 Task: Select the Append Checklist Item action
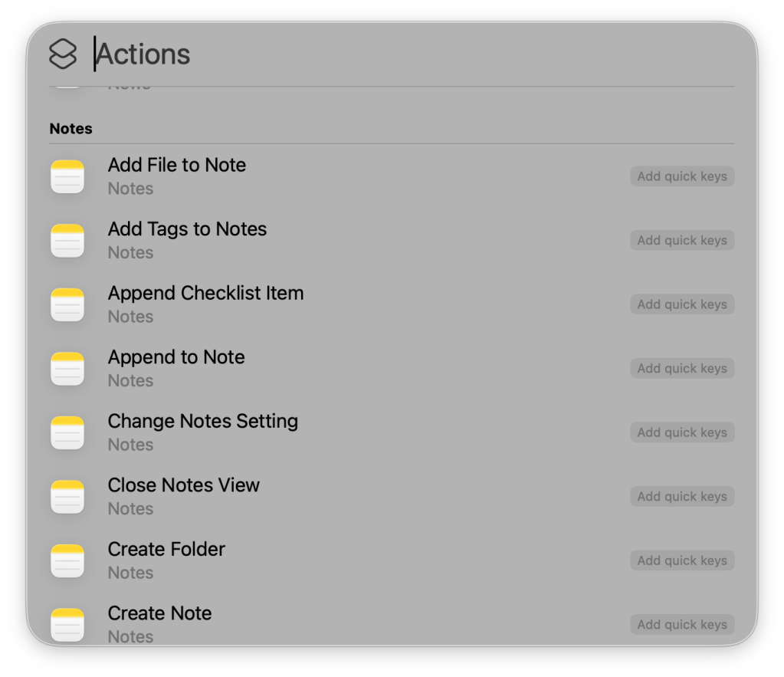tap(205, 294)
